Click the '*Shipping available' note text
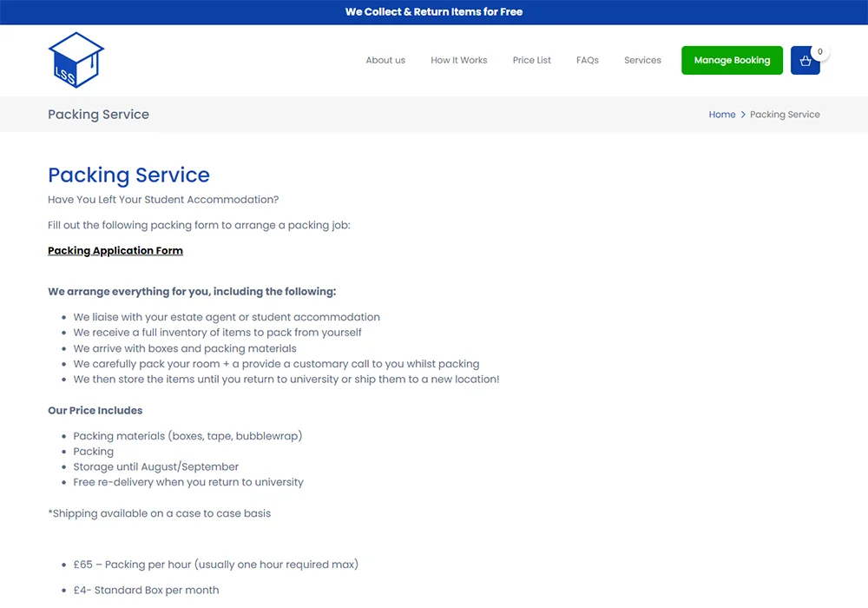 point(159,513)
